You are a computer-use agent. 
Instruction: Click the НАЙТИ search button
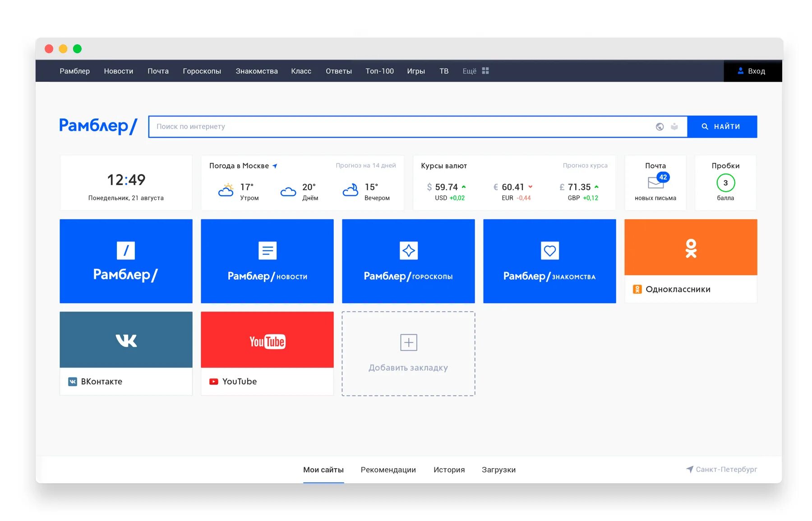[722, 127]
